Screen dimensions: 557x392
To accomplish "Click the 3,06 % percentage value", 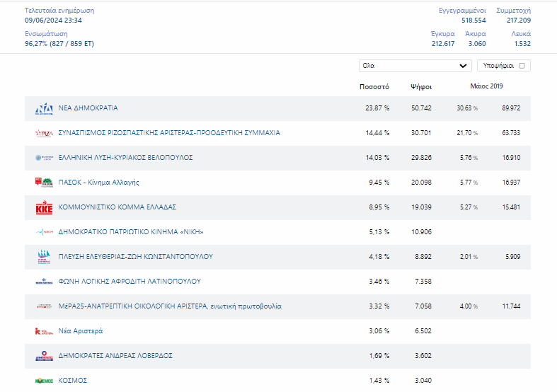I will [x=379, y=331].
